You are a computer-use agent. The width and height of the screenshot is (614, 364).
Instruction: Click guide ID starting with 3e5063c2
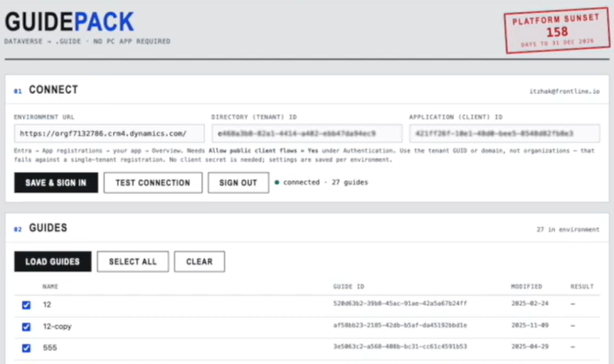click(x=400, y=346)
